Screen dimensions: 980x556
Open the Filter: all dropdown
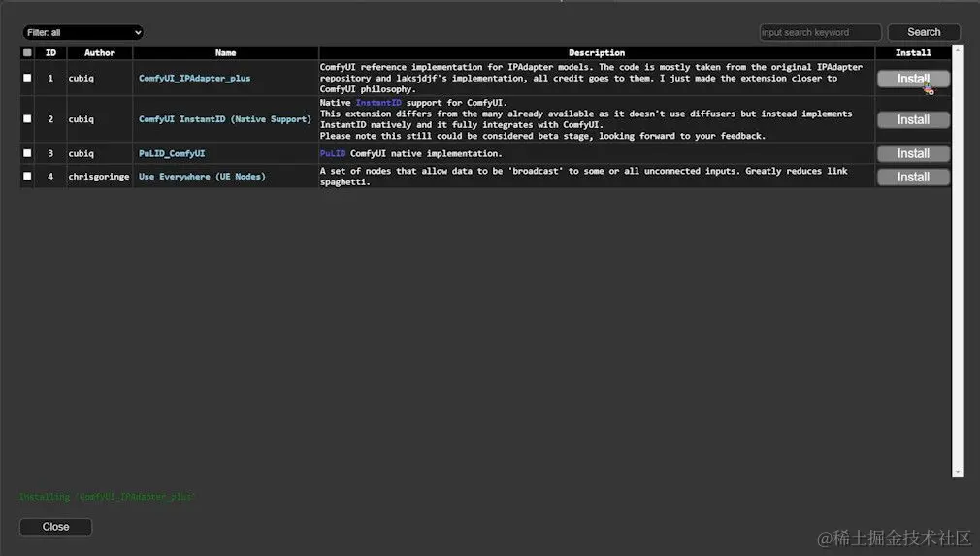[83, 32]
